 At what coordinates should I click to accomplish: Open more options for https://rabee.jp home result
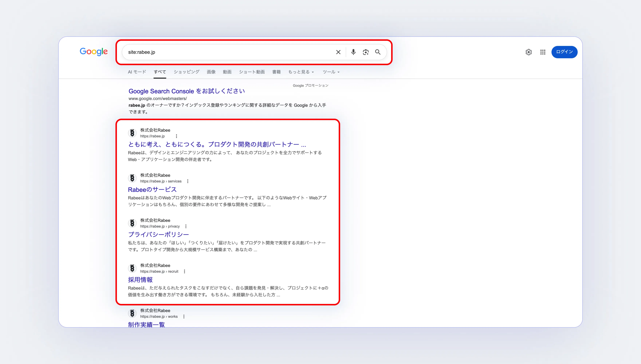pos(176,136)
